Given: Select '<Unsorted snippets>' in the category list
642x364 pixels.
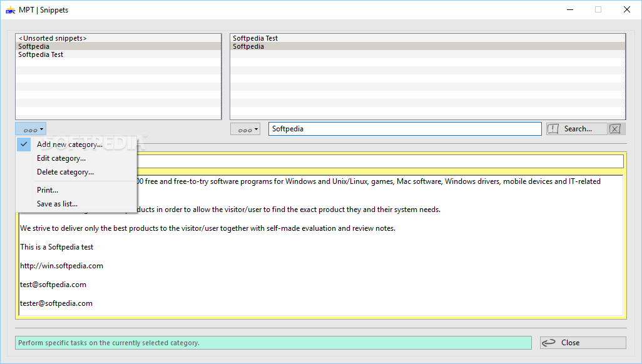Looking at the screenshot, I should (118, 38).
